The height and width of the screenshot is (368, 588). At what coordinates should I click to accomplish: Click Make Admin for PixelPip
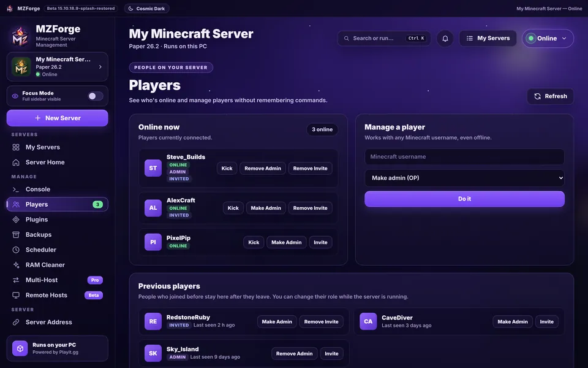(x=287, y=243)
